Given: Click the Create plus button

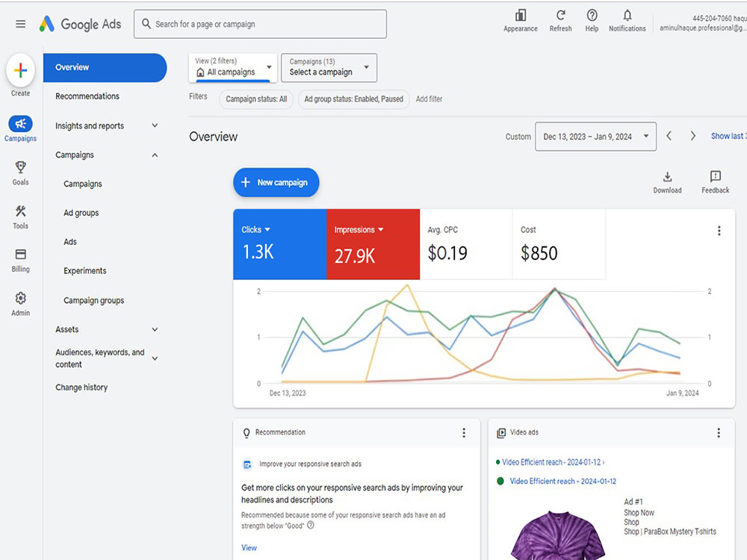Looking at the screenshot, I should (20, 70).
